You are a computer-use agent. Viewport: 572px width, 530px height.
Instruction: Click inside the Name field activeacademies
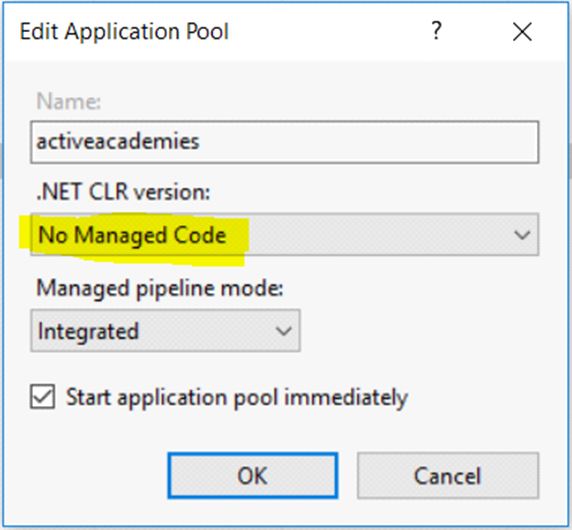point(285,142)
